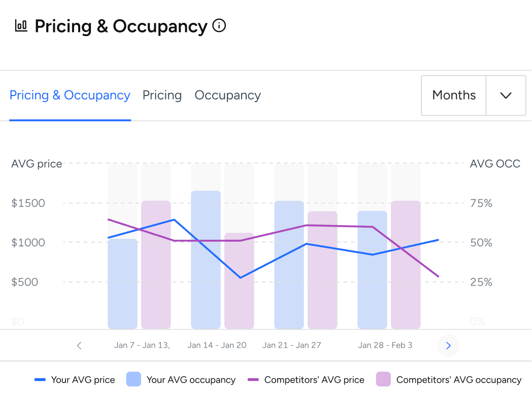532x406 pixels.
Task: Click the light blue occupancy color swatch
Action: tap(134, 380)
